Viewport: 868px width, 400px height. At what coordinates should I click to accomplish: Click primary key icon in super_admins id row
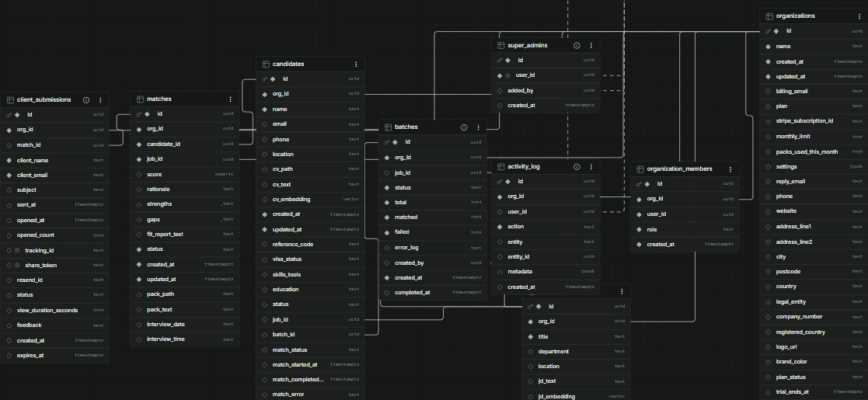[x=500, y=61]
